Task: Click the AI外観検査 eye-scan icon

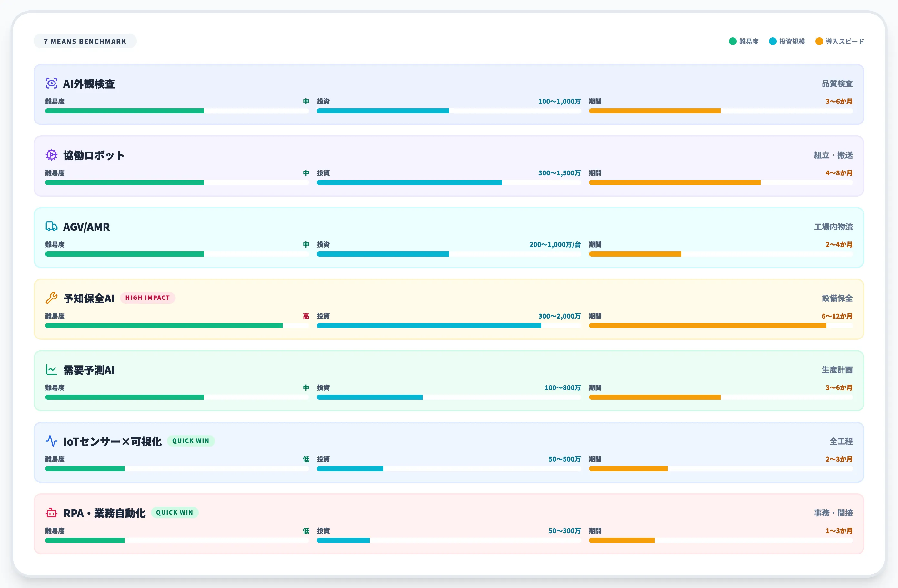Action: point(51,83)
